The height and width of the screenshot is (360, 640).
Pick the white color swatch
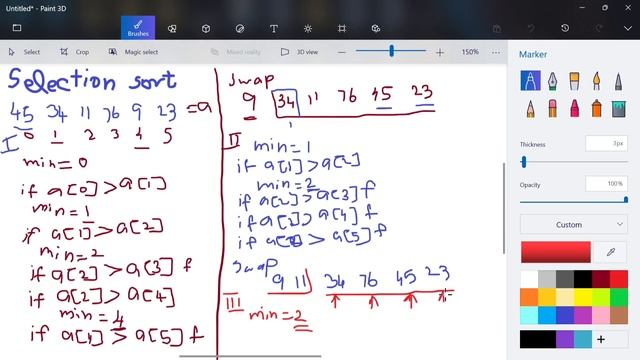pyautogui.click(x=529, y=280)
